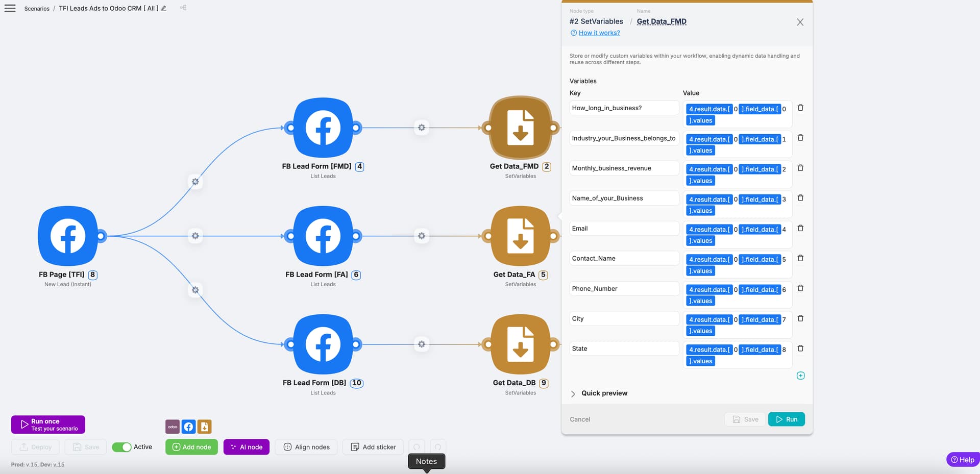Edit the State key field

coord(624,349)
